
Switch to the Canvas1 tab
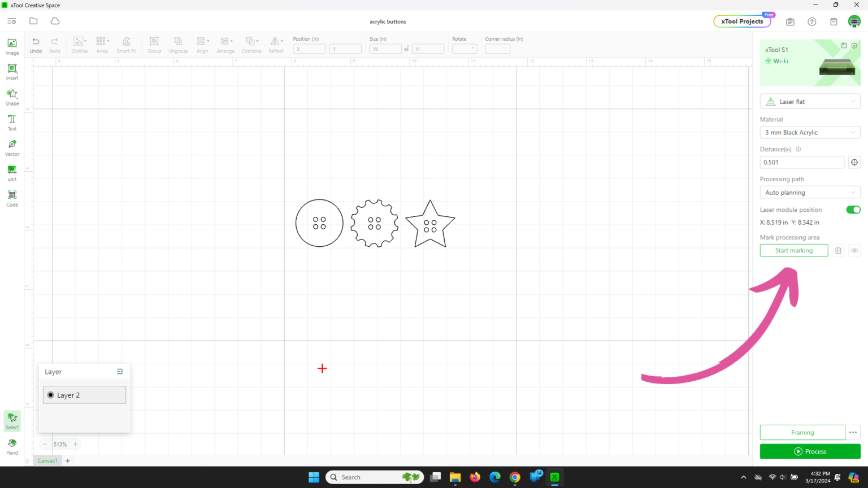point(47,461)
